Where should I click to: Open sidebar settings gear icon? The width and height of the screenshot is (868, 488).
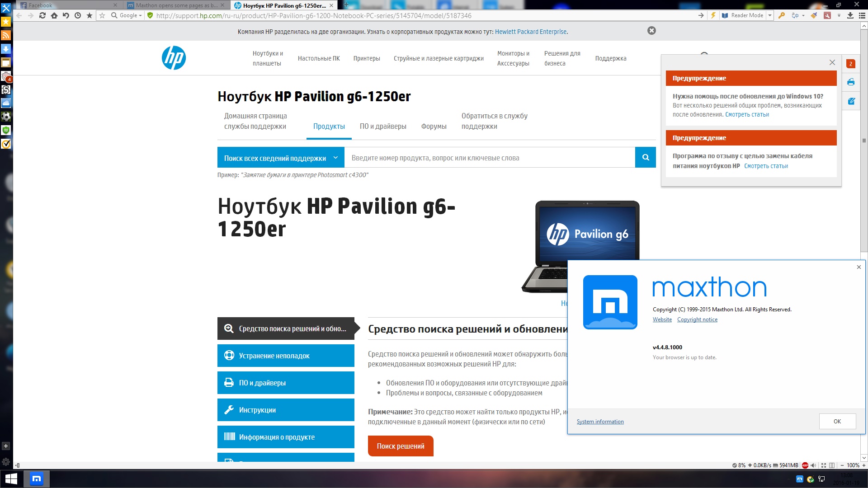6,462
